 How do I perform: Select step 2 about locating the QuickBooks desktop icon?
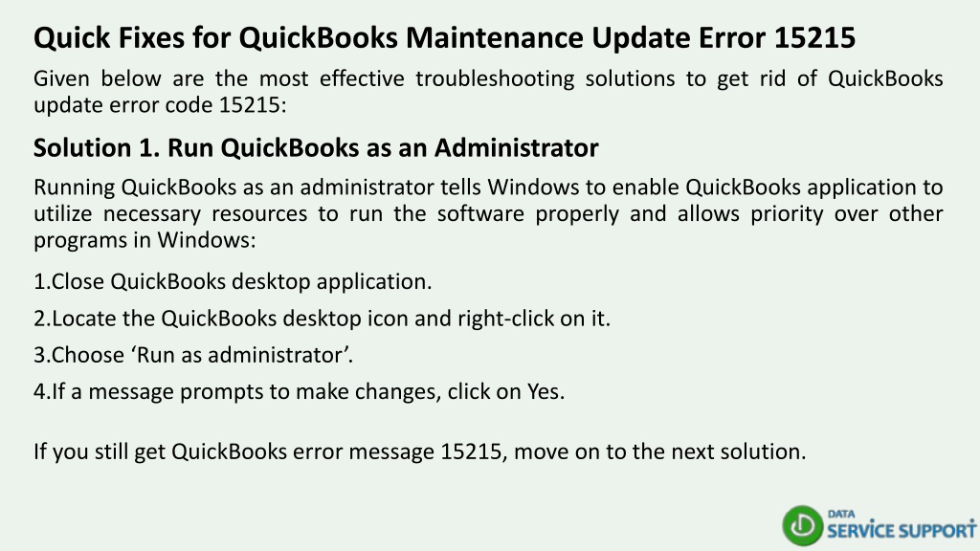tap(322, 319)
